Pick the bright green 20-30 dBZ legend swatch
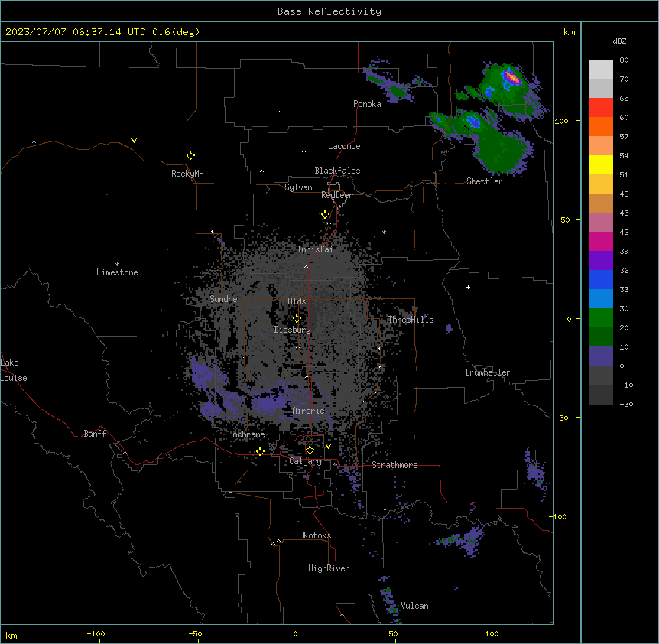The width and height of the screenshot is (659, 644). pos(601,318)
